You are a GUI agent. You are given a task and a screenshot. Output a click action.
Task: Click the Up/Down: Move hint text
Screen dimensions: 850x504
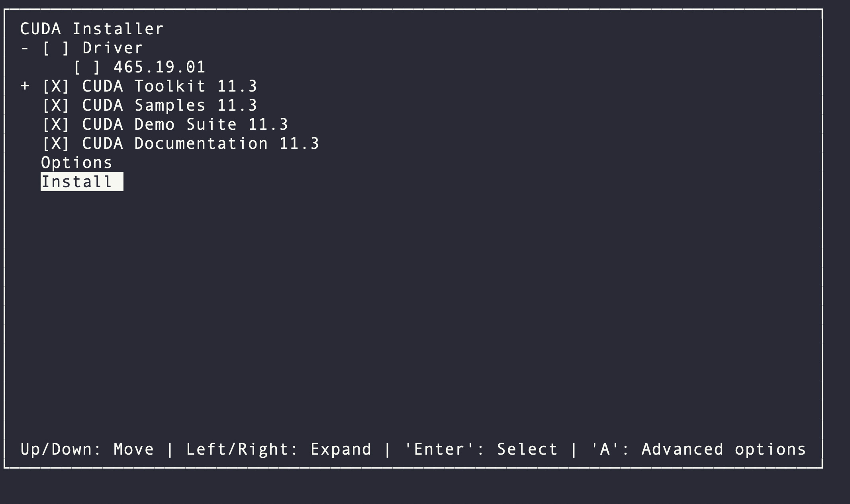[87, 449]
